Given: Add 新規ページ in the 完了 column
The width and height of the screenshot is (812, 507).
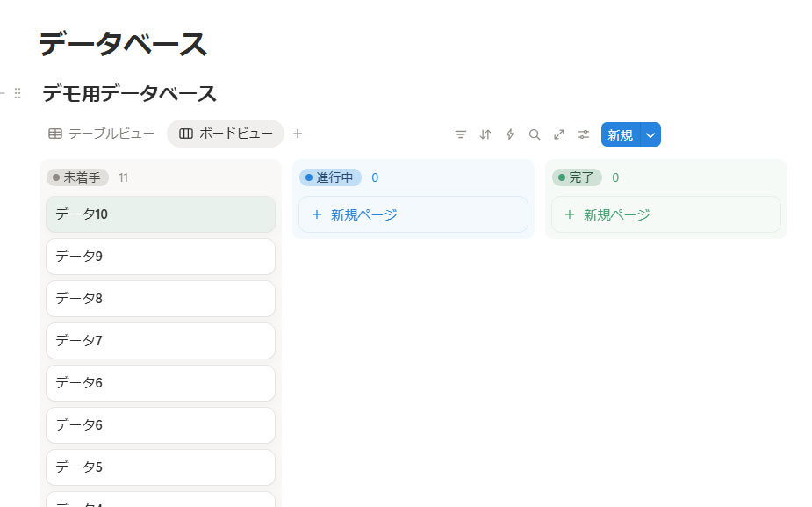Looking at the screenshot, I should pyautogui.click(x=665, y=214).
